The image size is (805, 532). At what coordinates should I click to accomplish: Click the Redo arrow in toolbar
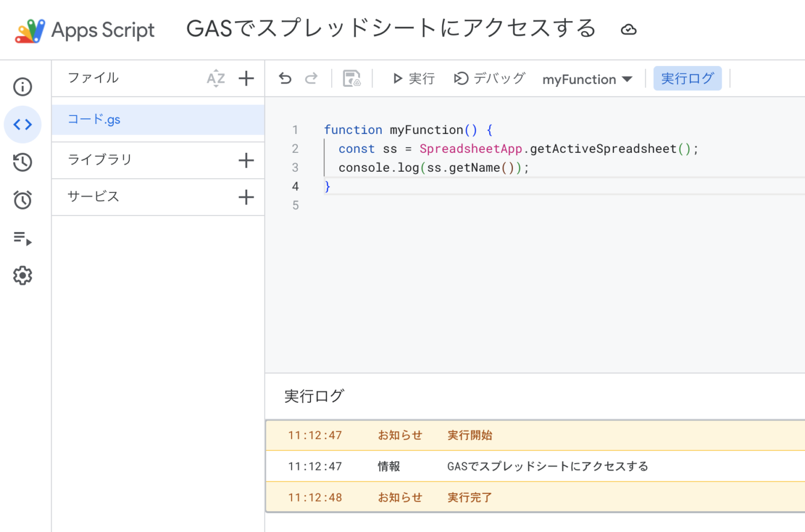311,79
